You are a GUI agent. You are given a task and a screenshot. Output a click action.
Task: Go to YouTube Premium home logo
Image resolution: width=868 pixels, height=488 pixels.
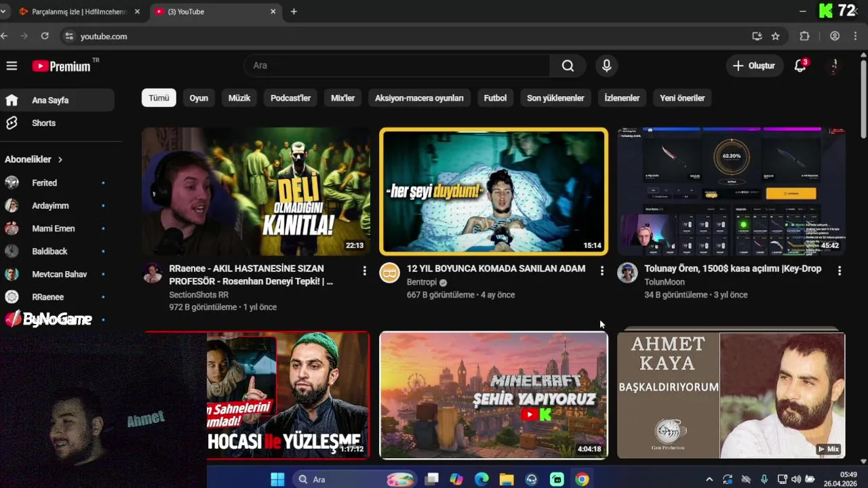click(x=61, y=66)
